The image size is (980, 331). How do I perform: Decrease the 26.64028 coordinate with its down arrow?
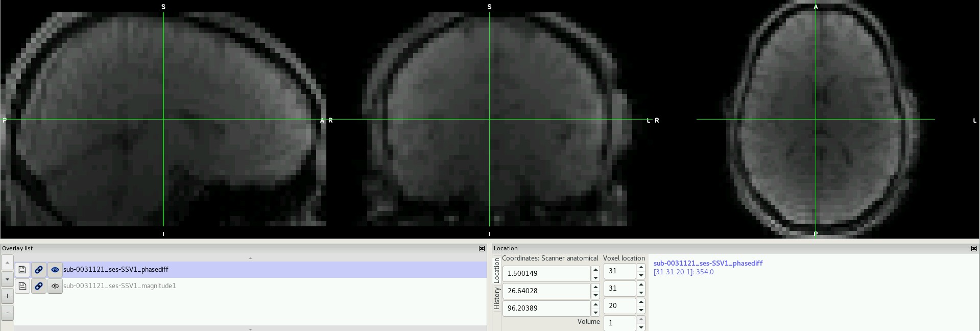pyautogui.click(x=595, y=295)
